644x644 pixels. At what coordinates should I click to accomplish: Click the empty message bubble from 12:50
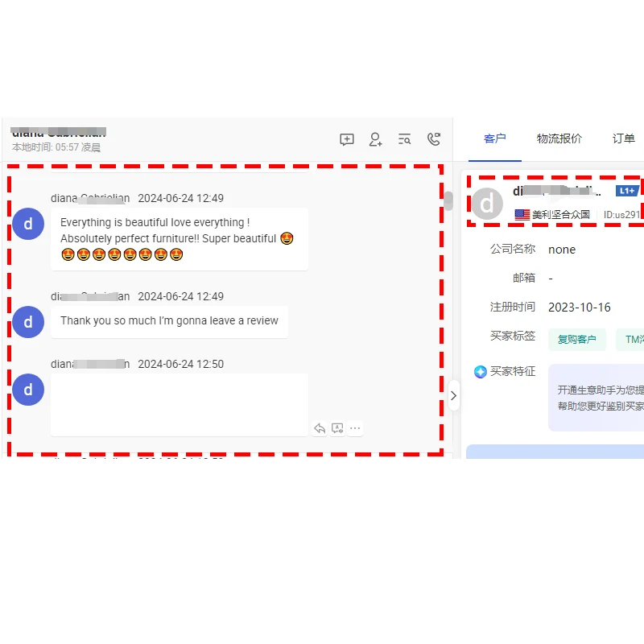(179, 405)
